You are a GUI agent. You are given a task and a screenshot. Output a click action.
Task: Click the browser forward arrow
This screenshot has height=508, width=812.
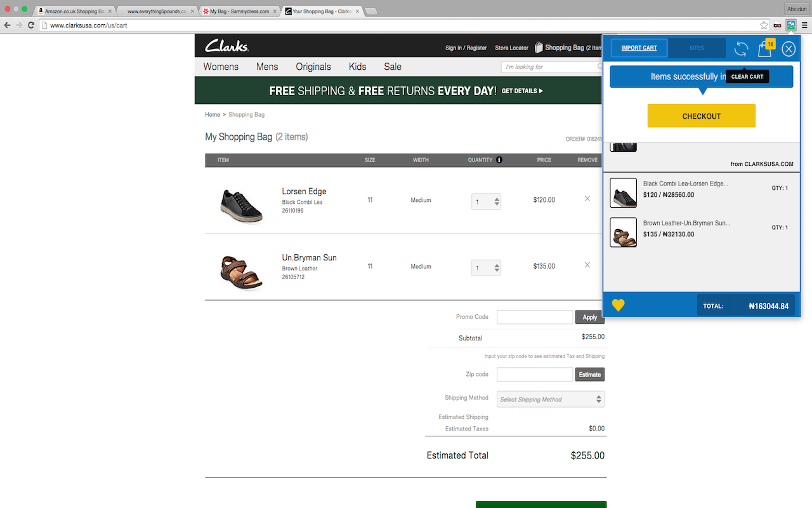(19, 25)
